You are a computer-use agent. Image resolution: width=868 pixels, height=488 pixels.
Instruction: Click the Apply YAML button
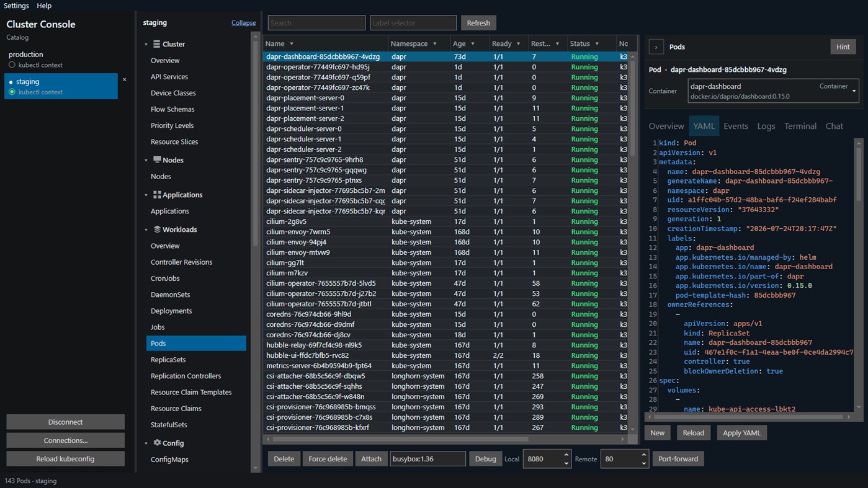pos(741,433)
